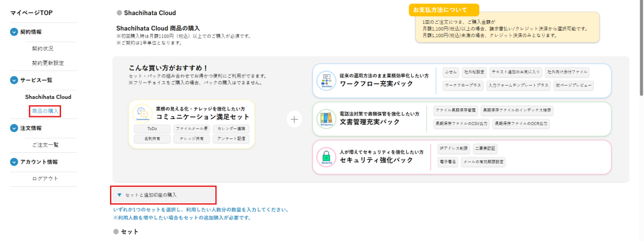Click the Shachihata Cloud 商品の購入 heading
This screenshot has height=241, width=644.
click(158, 28)
